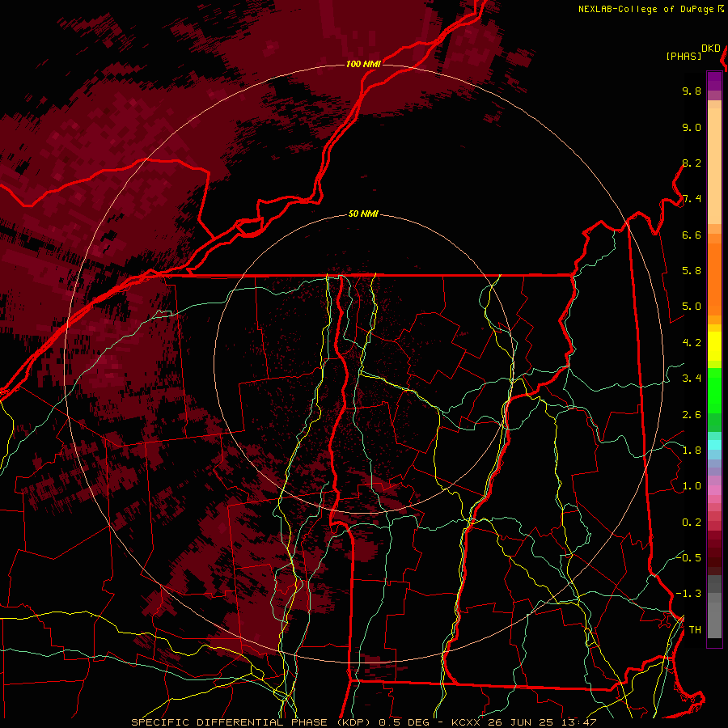Click the bright yellow color bar segment
728x728 pixels.
[714, 346]
